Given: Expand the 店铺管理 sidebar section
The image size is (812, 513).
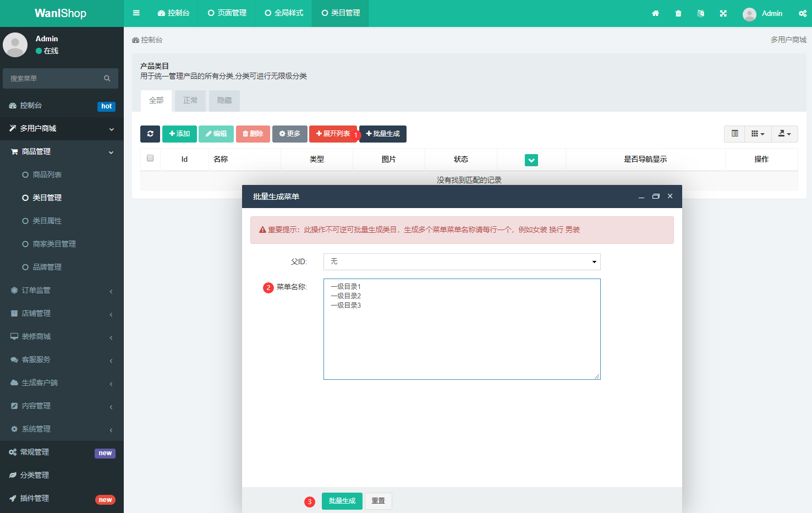Looking at the screenshot, I should pyautogui.click(x=62, y=314).
